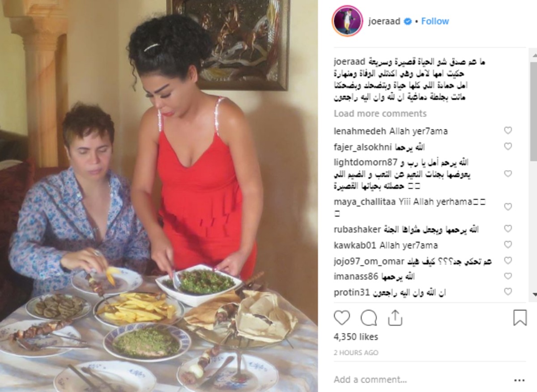537x392 pixels.
Task: Share the post with the share icon
Action: [395, 318]
